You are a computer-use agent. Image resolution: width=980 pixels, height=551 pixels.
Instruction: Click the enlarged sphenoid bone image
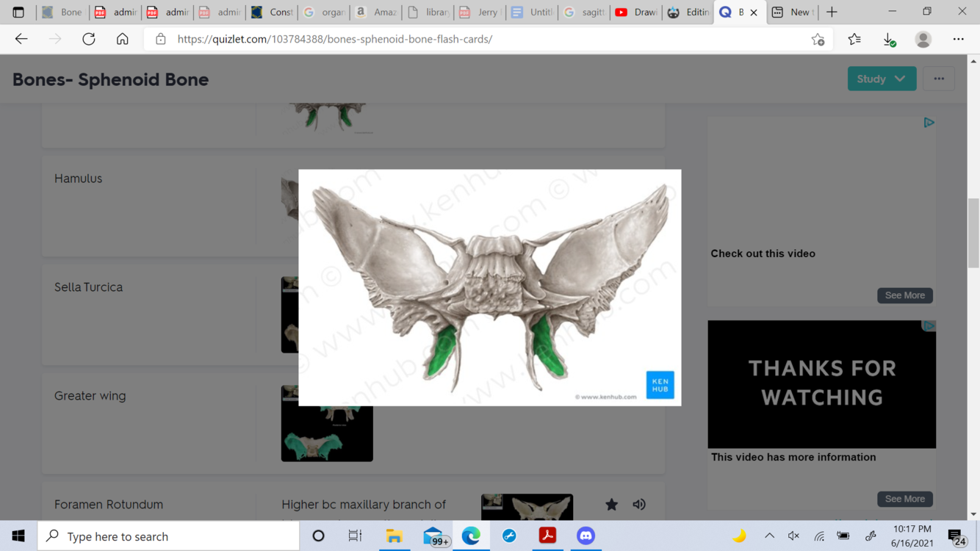point(490,288)
